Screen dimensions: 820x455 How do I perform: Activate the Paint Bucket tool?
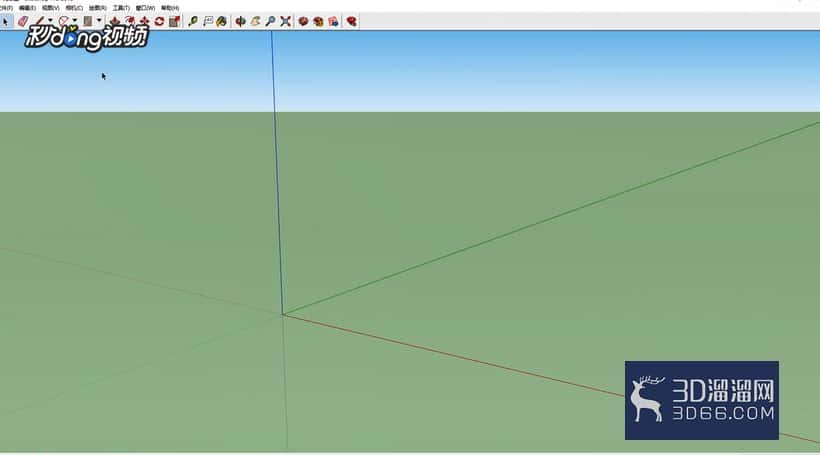[x=222, y=21]
